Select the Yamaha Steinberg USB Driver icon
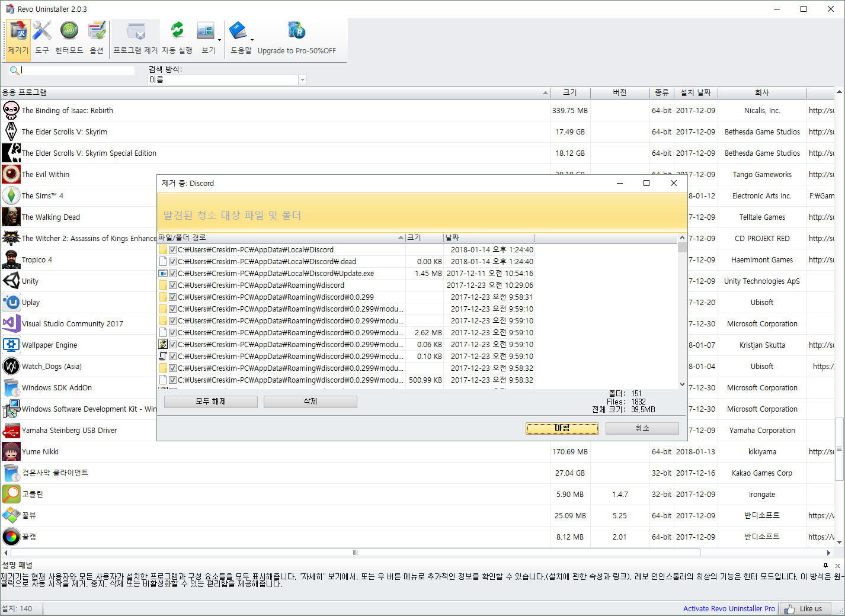 click(x=11, y=430)
